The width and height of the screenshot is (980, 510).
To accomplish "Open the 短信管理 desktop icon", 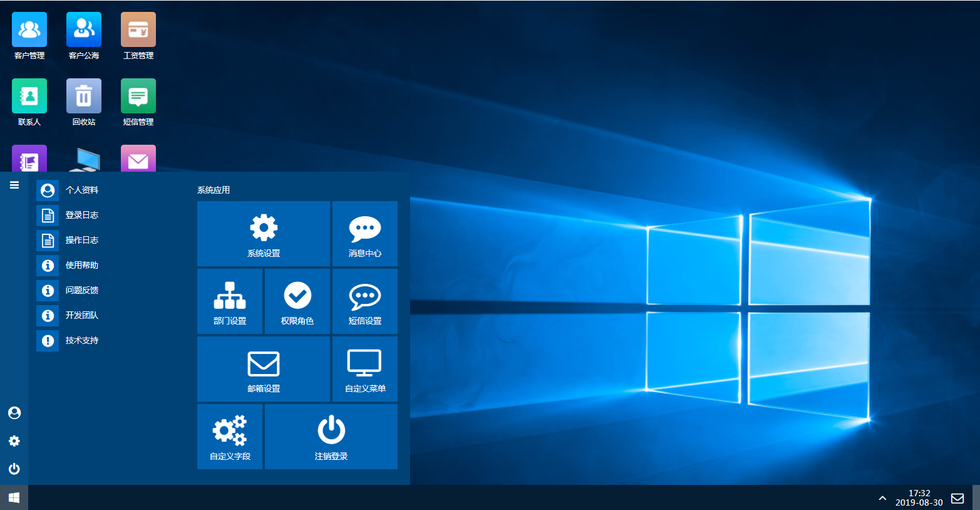I will (x=138, y=102).
